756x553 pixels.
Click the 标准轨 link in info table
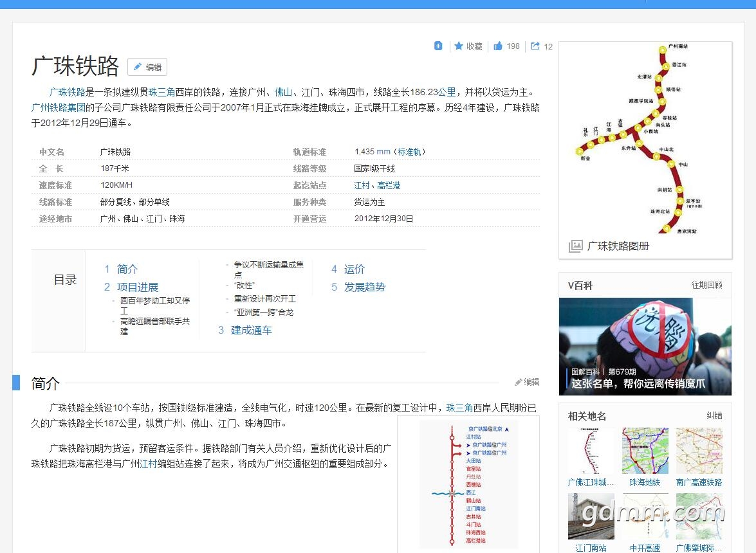(x=410, y=152)
